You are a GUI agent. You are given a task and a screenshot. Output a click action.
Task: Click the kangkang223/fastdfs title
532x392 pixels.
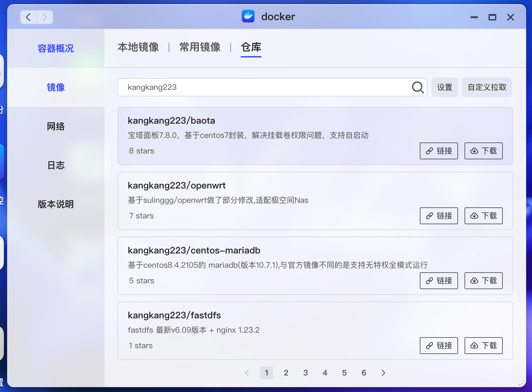(x=174, y=315)
